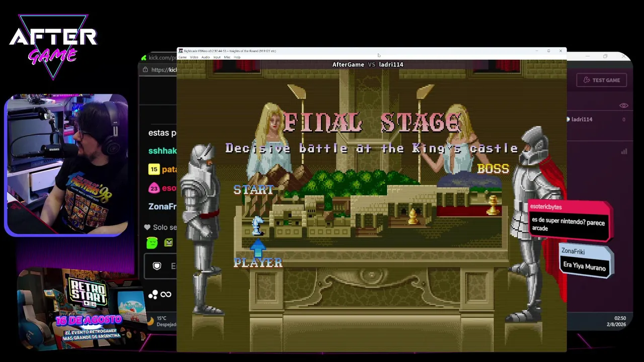Click the weather moon icon in taskbar
The height and width of the screenshot is (362, 644).
(150, 321)
